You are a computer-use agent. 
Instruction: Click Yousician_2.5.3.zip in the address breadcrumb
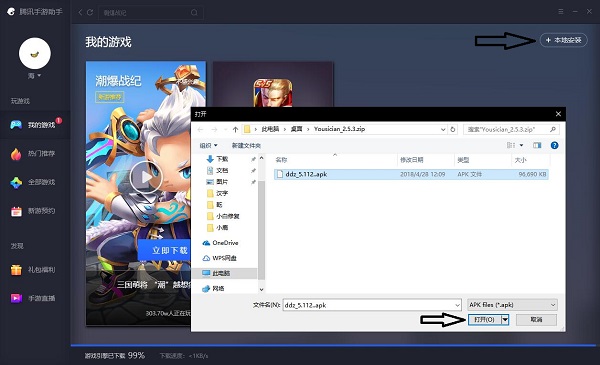tap(339, 129)
